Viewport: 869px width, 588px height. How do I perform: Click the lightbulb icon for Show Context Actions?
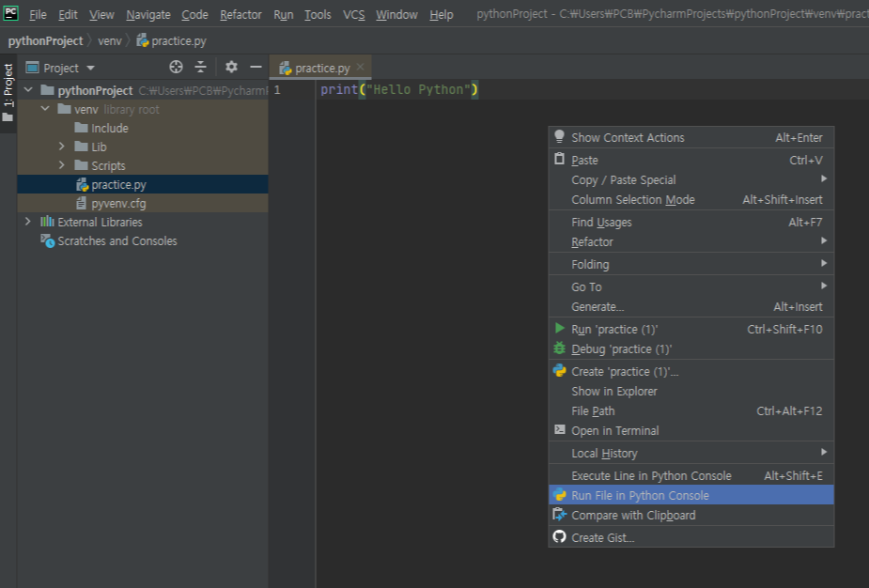[x=559, y=136]
